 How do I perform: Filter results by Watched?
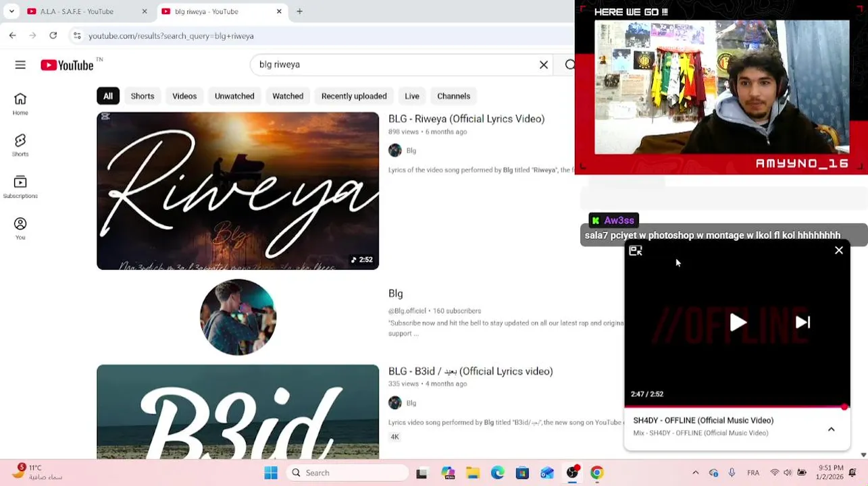[x=288, y=96]
